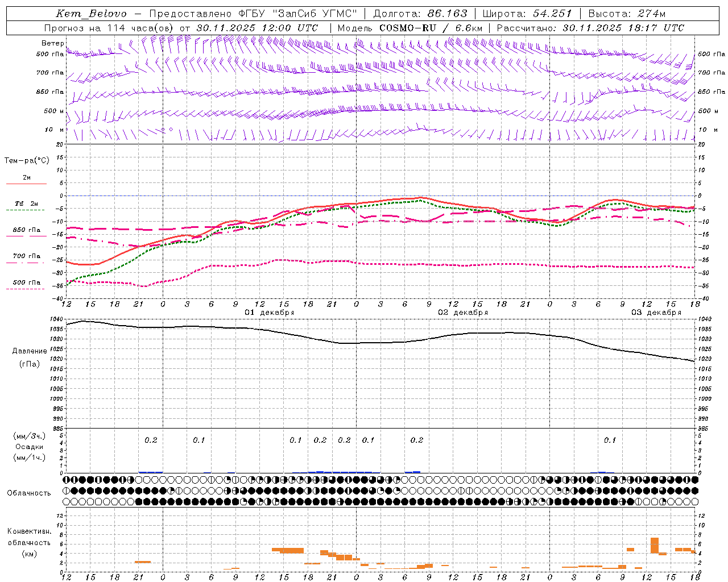Click the tallest orange convective cloud bar
This screenshot has height=582, width=728.
[654, 546]
